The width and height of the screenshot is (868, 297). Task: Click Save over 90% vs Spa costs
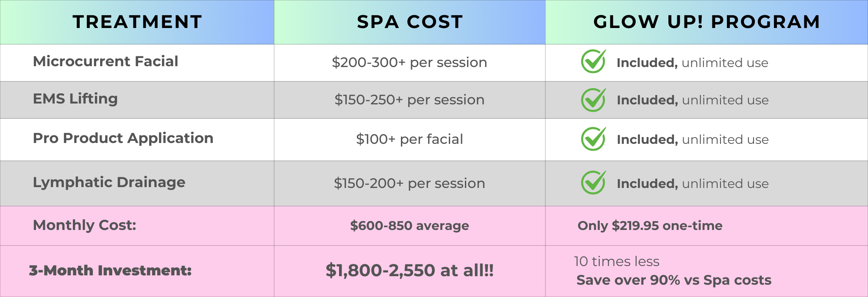click(x=674, y=280)
